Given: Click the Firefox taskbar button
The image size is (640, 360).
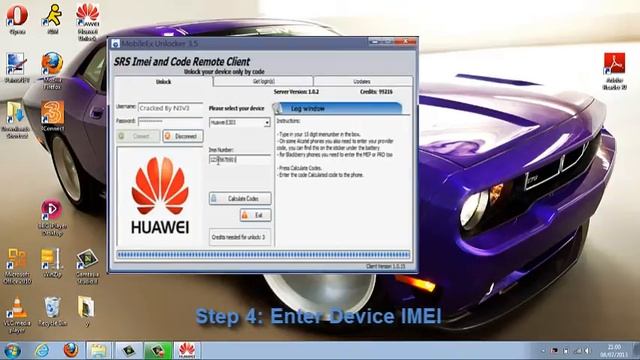Looking at the screenshot, I should (x=71, y=351).
